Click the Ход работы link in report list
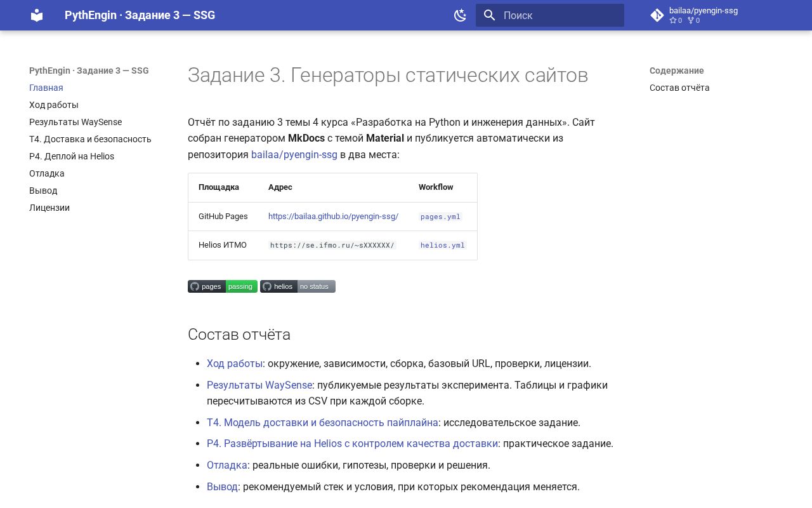 click(235, 364)
